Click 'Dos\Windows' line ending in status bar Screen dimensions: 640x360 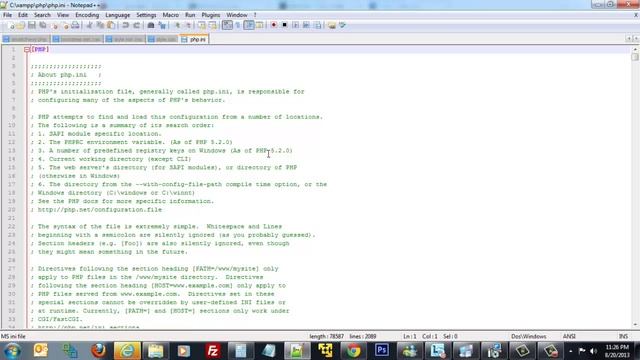(x=529, y=336)
